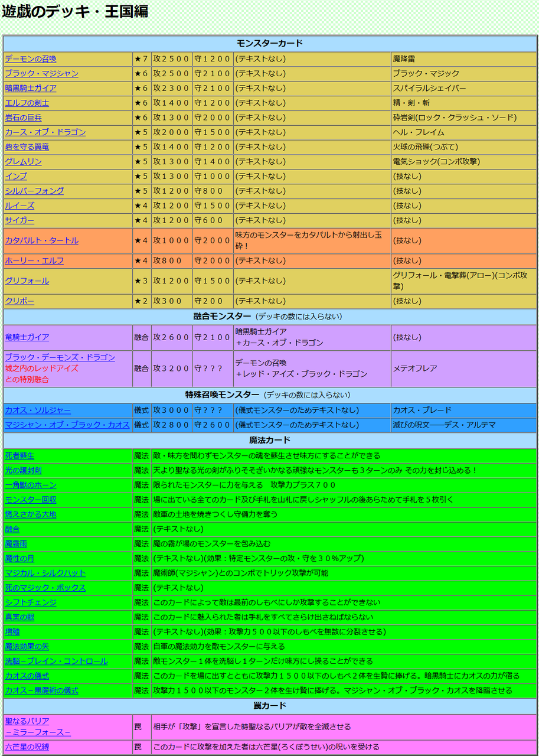Select the 攻３２００ attack value

171,369
